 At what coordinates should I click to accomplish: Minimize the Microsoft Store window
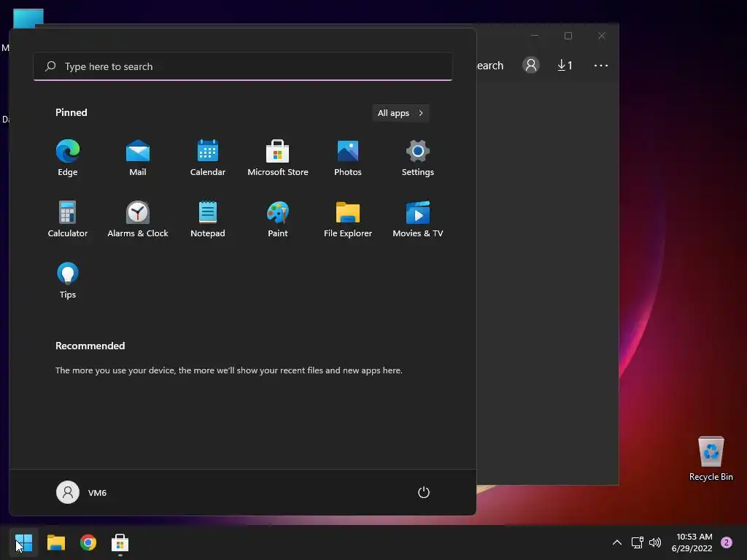[x=535, y=36]
